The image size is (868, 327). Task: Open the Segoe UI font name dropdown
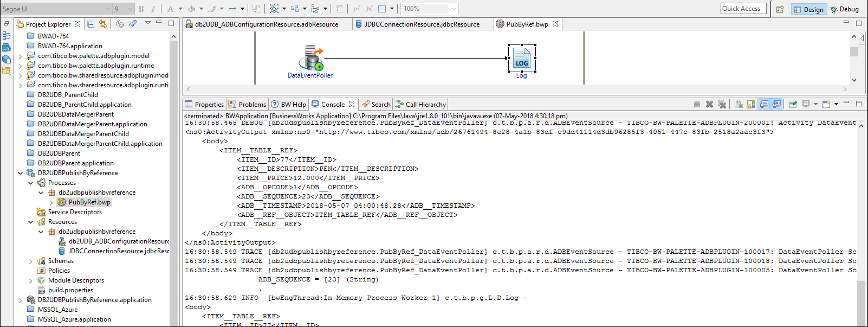108,9
